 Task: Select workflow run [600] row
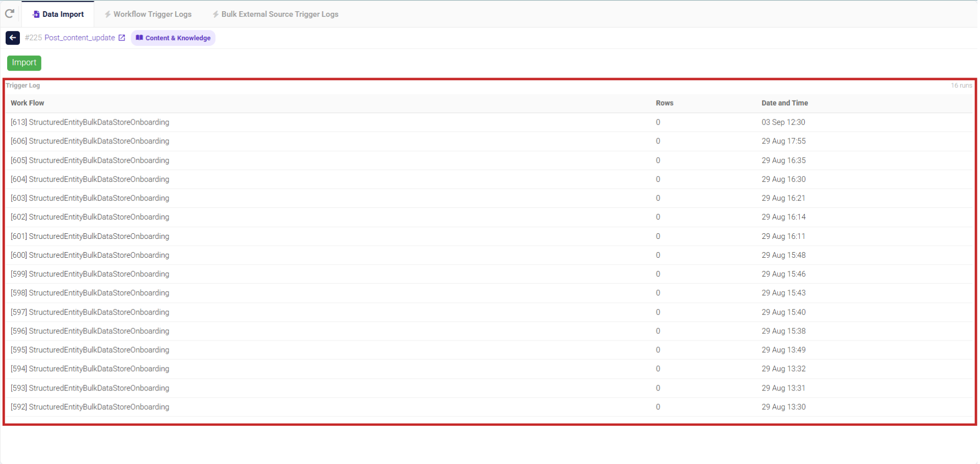click(x=489, y=255)
